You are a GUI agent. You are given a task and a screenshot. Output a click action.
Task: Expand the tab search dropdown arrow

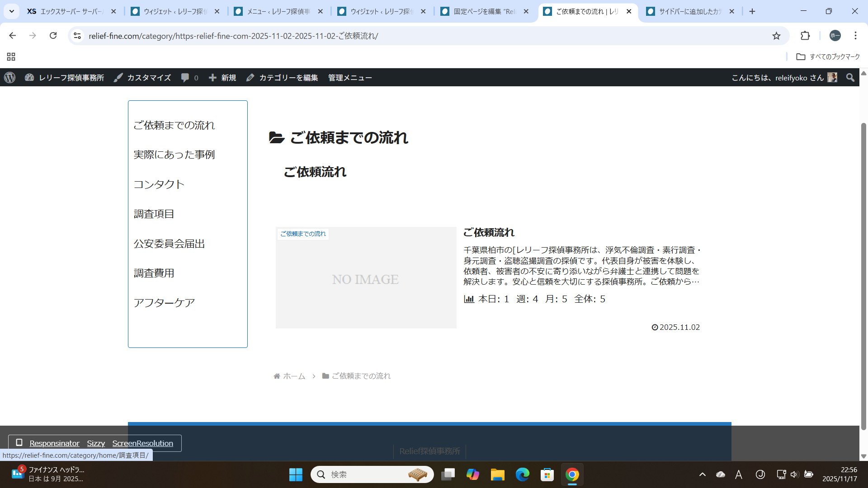point(12,11)
